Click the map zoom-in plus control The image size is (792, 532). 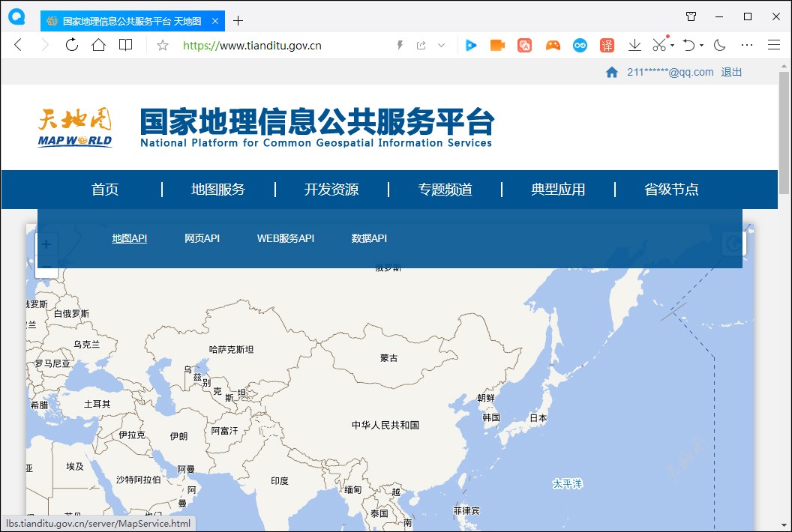pyautogui.click(x=46, y=244)
